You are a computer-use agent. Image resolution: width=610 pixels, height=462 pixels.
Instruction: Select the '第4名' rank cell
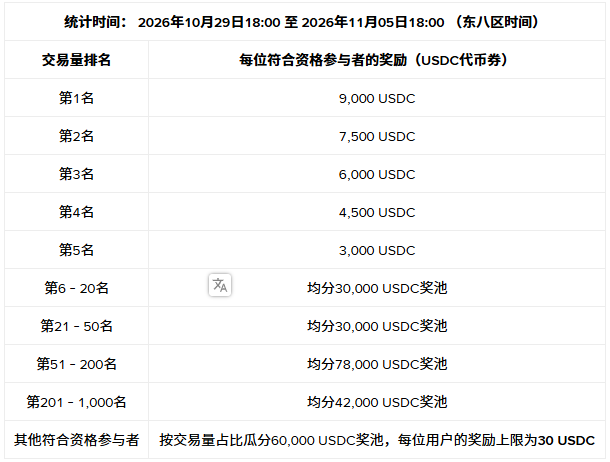(x=77, y=212)
